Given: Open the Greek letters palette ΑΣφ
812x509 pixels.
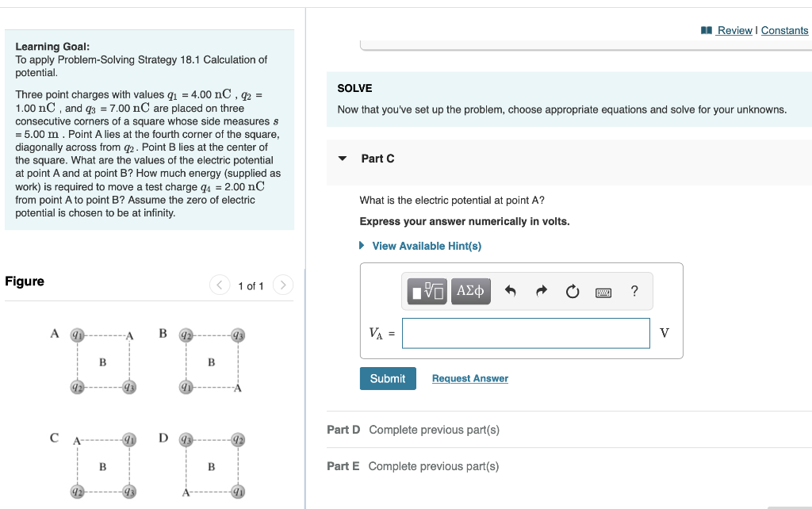Looking at the screenshot, I should click(469, 291).
